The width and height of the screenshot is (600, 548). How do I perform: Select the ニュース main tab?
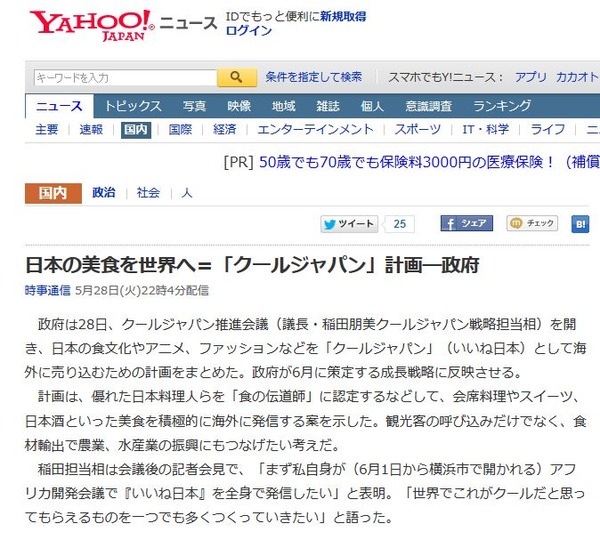(x=59, y=106)
